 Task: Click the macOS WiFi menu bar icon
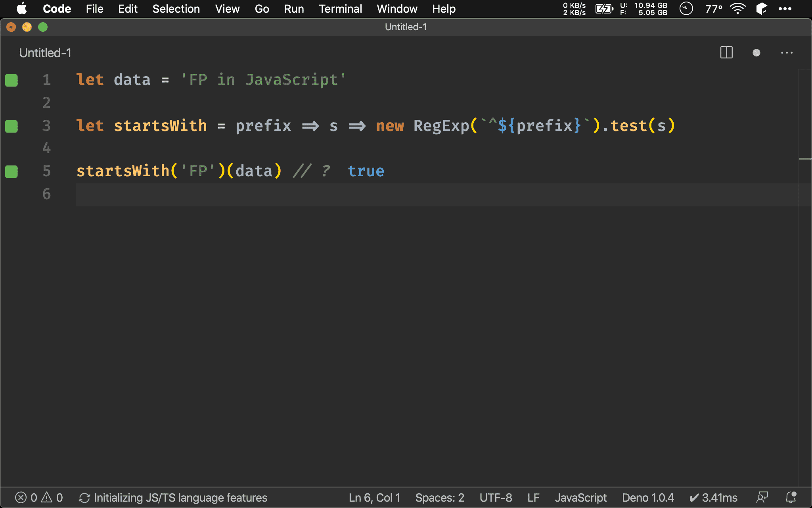pos(738,9)
